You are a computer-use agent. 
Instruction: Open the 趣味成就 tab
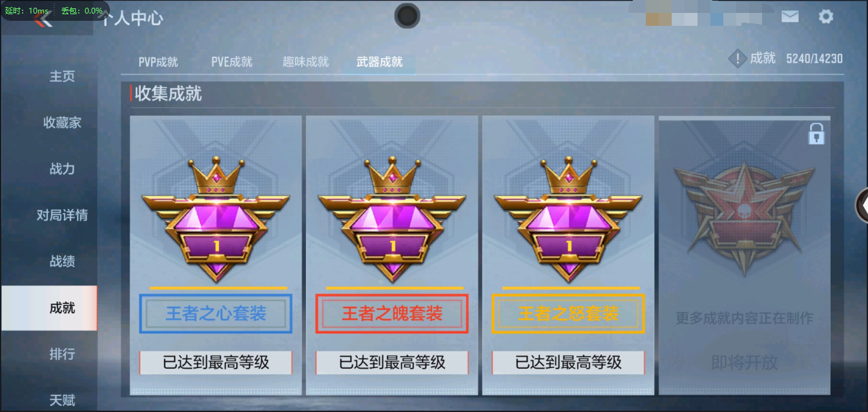305,62
